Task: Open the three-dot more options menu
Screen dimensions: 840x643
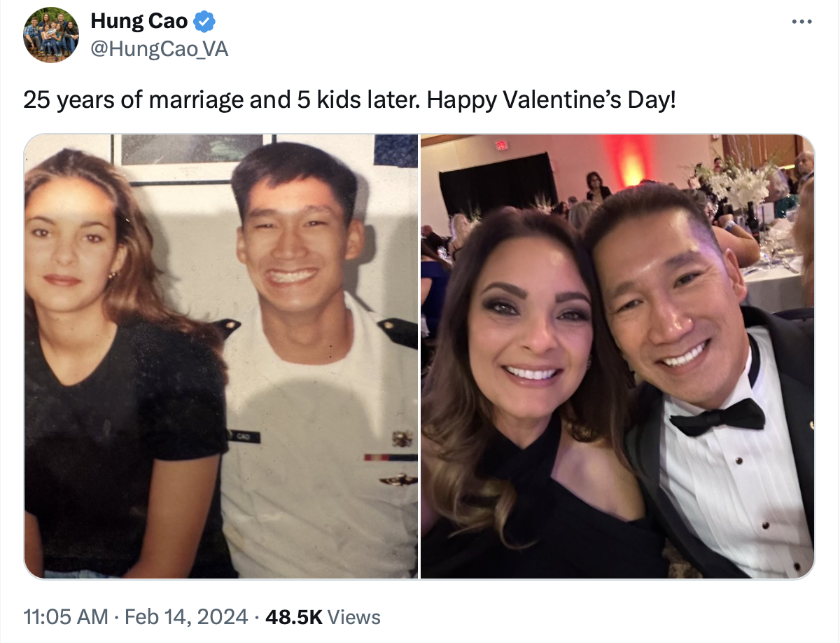Action: [x=803, y=21]
